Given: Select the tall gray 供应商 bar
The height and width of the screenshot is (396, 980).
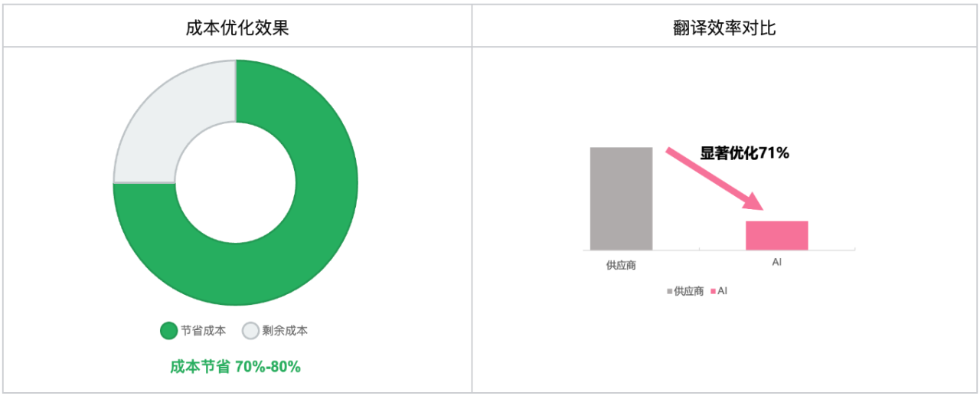Looking at the screenshot, I should [621, 198].
